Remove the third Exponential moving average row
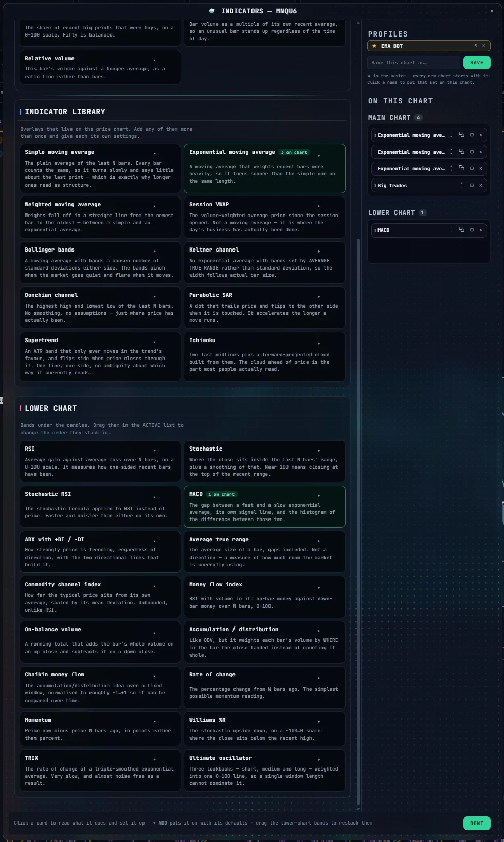This screenshot has height=842, width=504. coord(481,168)
